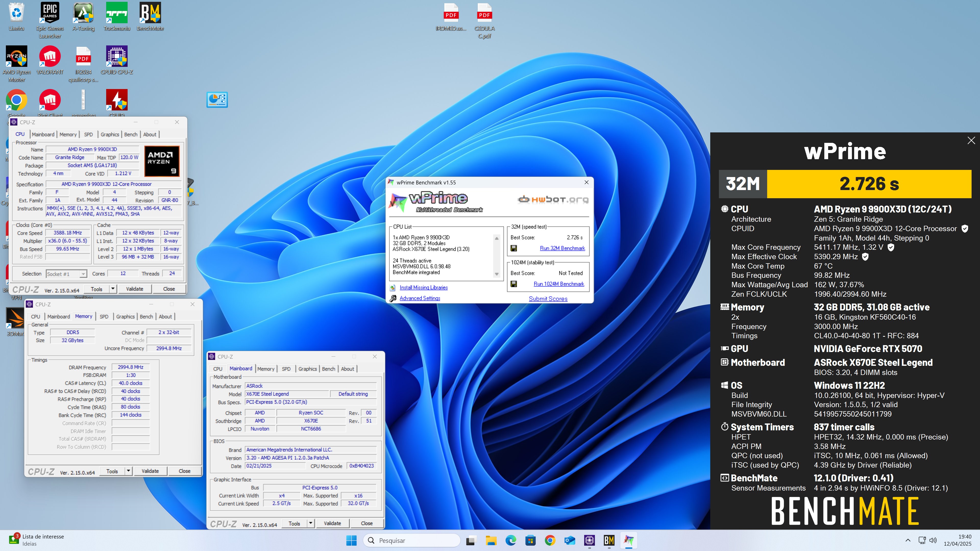Image resolution: width=980 pixels, height=551 pixels.
Task: Click the '2994.8 MHz' DRAM Frequency field
Action: click(x=130, y=367)
